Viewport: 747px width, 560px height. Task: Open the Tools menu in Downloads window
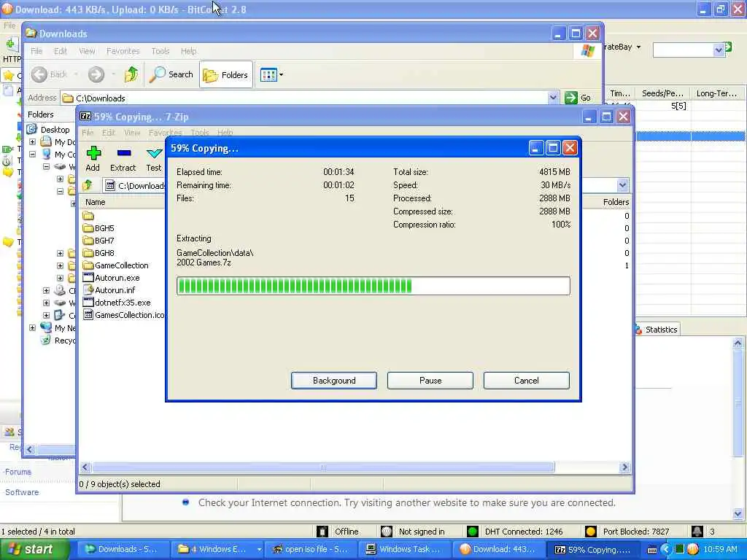(x=160, y=51)
